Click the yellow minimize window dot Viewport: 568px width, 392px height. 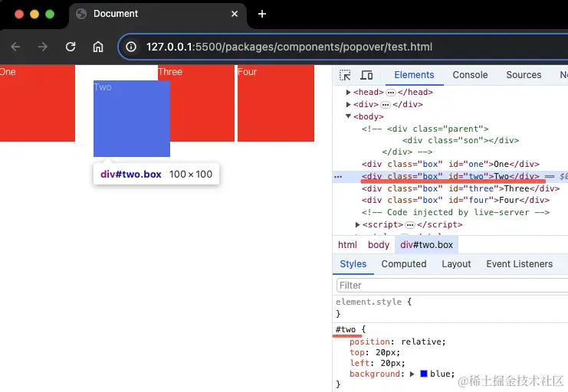(34, 14)
